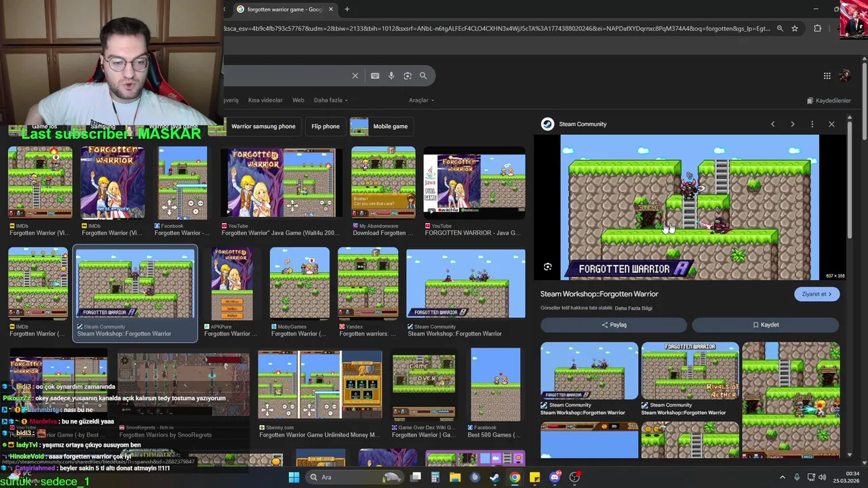Select the Flip phone filter chip

[325, 126]
